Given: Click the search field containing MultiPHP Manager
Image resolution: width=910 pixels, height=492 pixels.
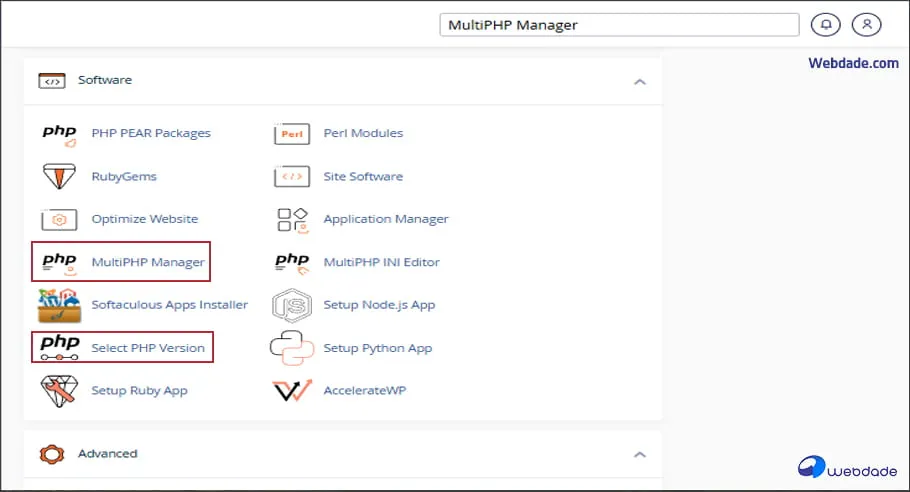Looking at the screenshot, I should pos(619,25).
